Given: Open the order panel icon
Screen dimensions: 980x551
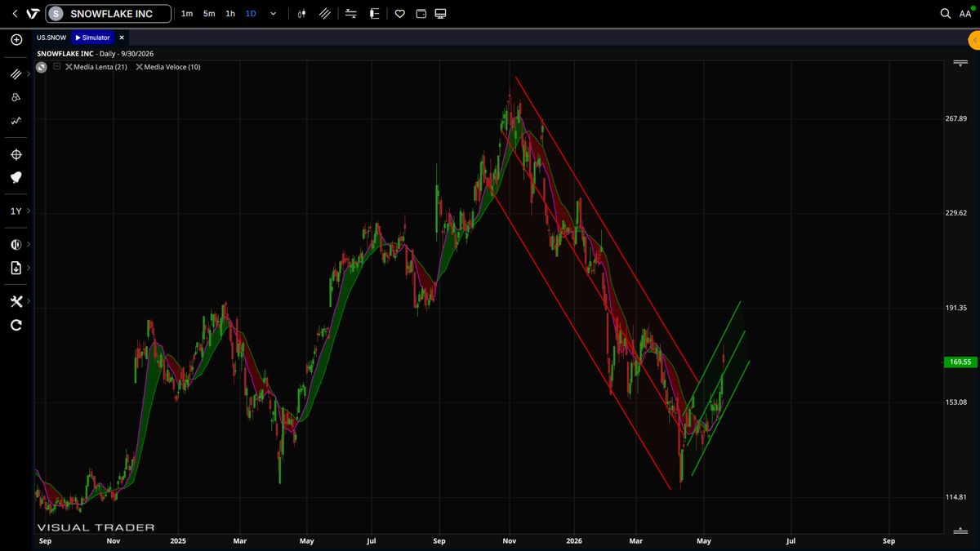Looking at the screenshot, I should click(x=375, y=14).
